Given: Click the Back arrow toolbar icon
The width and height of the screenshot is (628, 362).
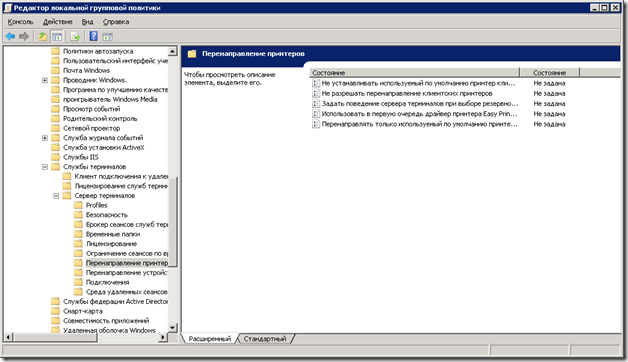Looking at the screenshot, I should [x=10, y=36].
